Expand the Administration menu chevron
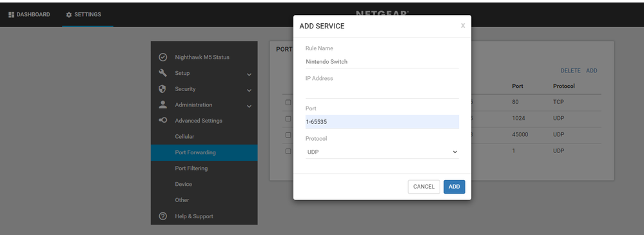The width and height of the screenshot is (644, 235). coord(249,106)
